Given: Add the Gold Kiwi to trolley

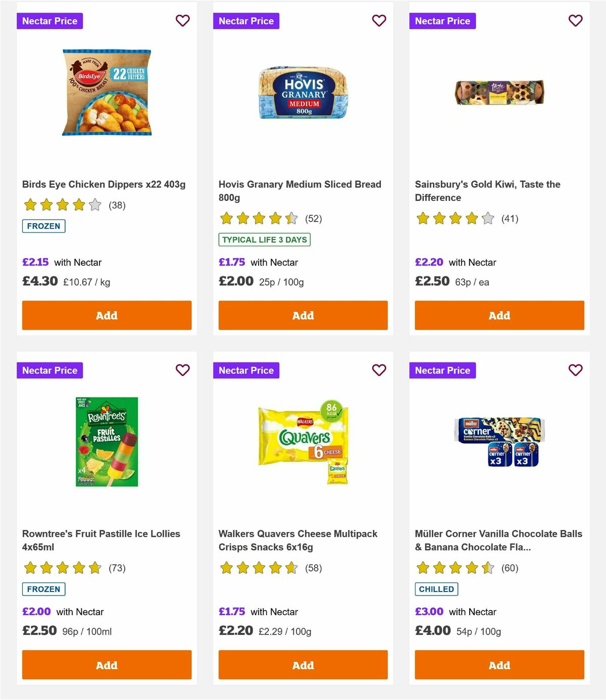Looking at the screenshot, I should pyautogui.click(x=499, y=315).
